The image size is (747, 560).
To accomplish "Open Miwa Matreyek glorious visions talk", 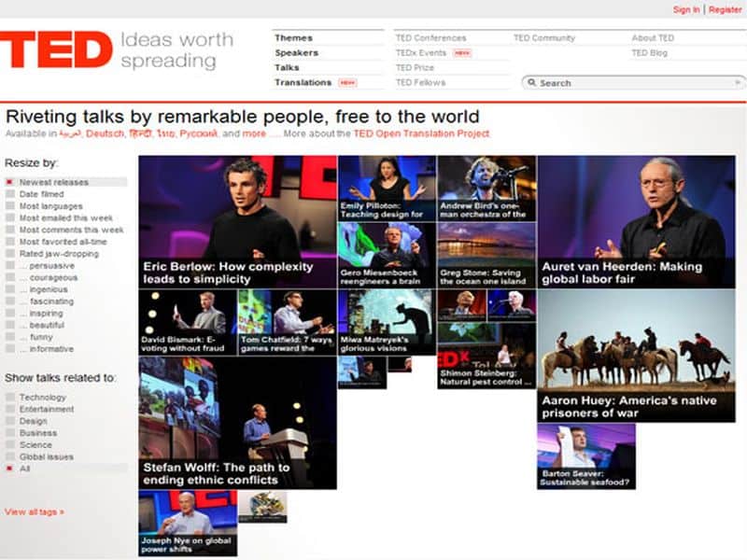I will coord(387,322).
